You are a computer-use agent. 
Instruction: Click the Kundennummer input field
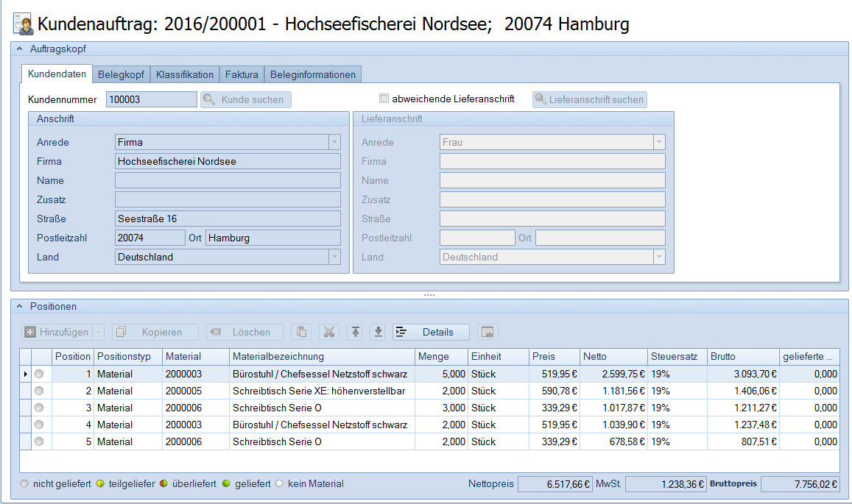(152, 99)
